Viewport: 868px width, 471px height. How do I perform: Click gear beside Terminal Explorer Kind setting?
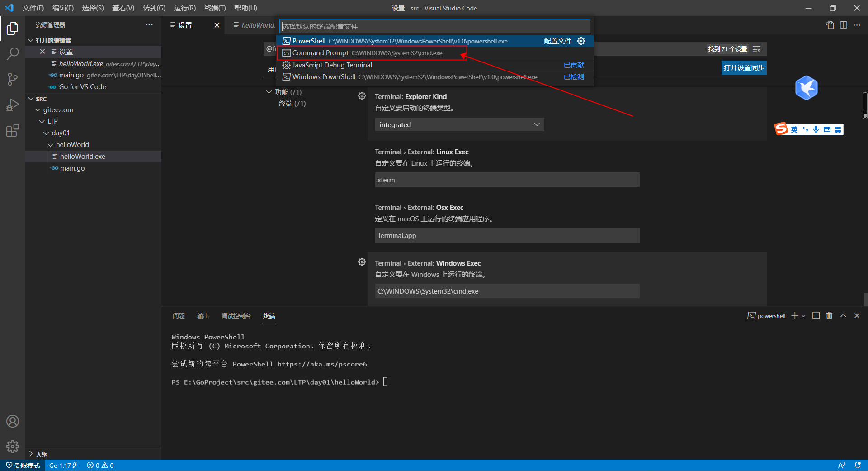point(362,96)
